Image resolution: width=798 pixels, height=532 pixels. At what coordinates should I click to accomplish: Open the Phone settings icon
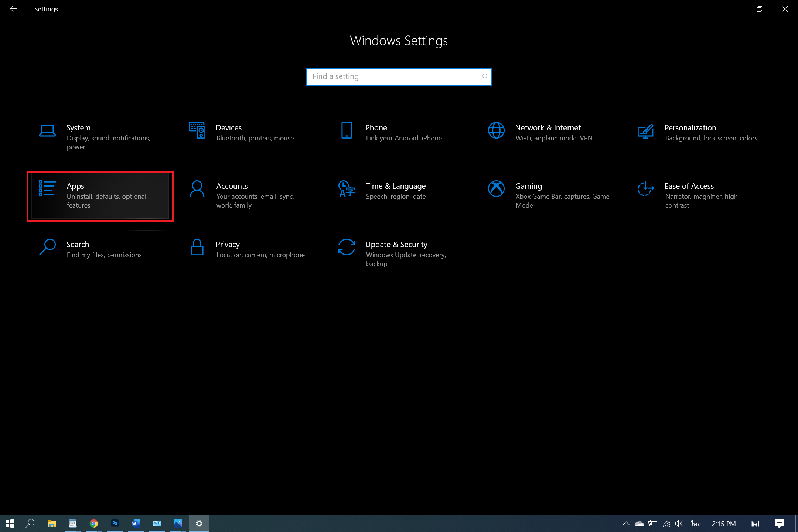(x=347, y=130)
